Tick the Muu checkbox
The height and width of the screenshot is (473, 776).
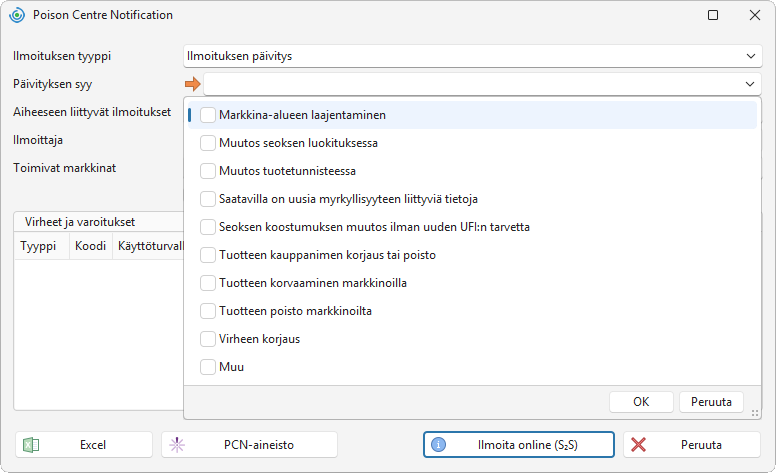pyautogui.click(x=208, y=367)
